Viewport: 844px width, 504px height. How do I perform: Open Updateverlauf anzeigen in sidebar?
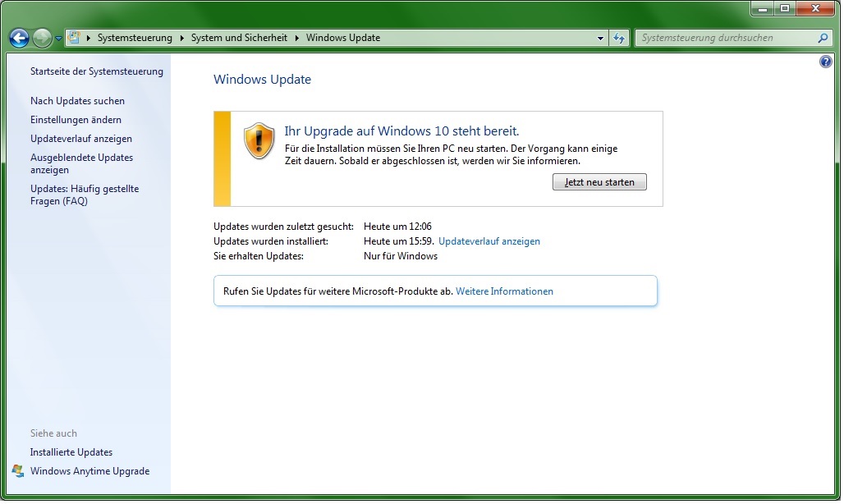(82, 139)
